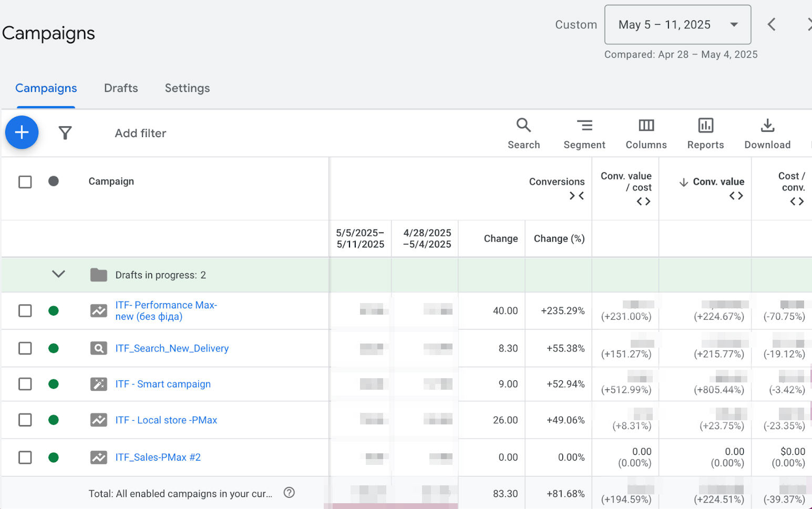Open the Segment options
The height and width of the screenshot is (509, 812).
(x=584, y=133)
